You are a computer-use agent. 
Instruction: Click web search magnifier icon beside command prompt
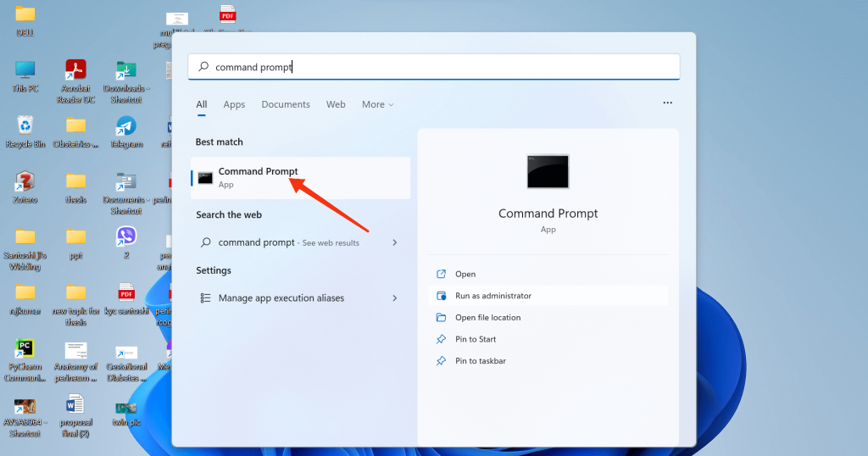click(205, 242)
